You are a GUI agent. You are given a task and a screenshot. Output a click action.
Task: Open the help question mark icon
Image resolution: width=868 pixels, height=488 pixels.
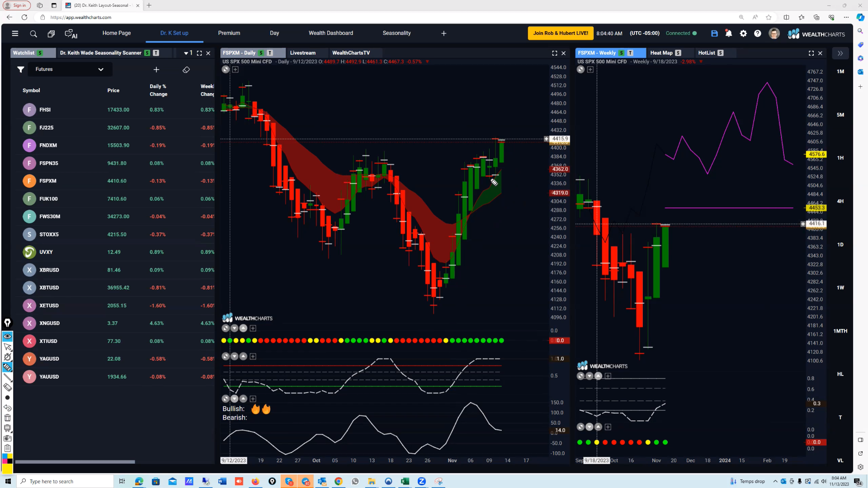click(x=758, y=33)
